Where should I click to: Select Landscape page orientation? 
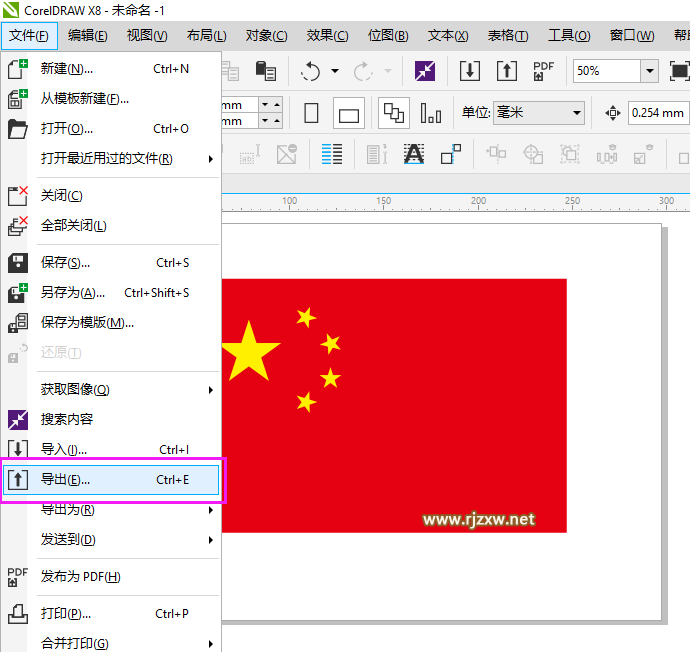click(x=349, y=113)
